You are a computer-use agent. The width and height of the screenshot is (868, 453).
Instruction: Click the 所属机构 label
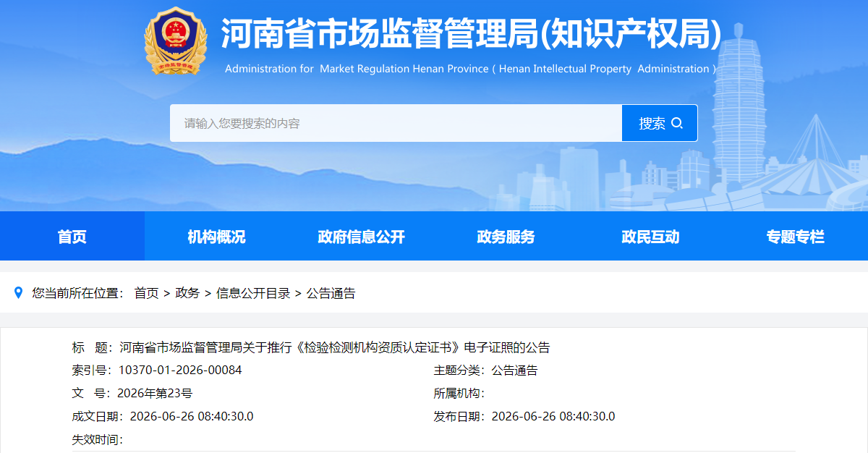(x=459, y=394)
